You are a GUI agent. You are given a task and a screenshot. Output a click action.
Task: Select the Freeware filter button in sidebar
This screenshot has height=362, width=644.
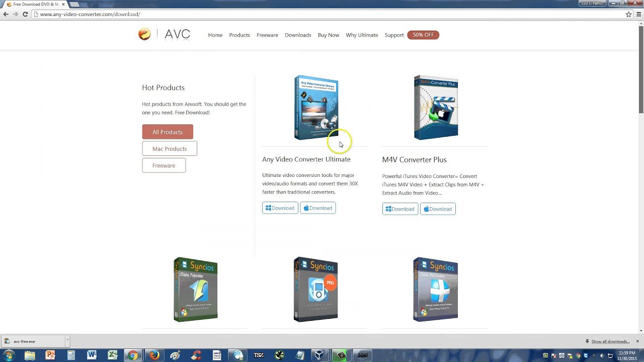pyautogui.click(x=164, y=165)
